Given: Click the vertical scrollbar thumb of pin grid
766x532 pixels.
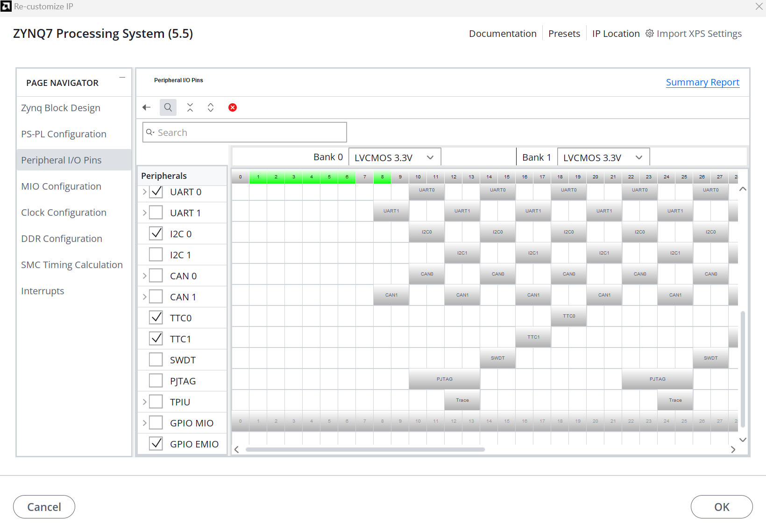Looking at the screenshot, I should 743,369.
